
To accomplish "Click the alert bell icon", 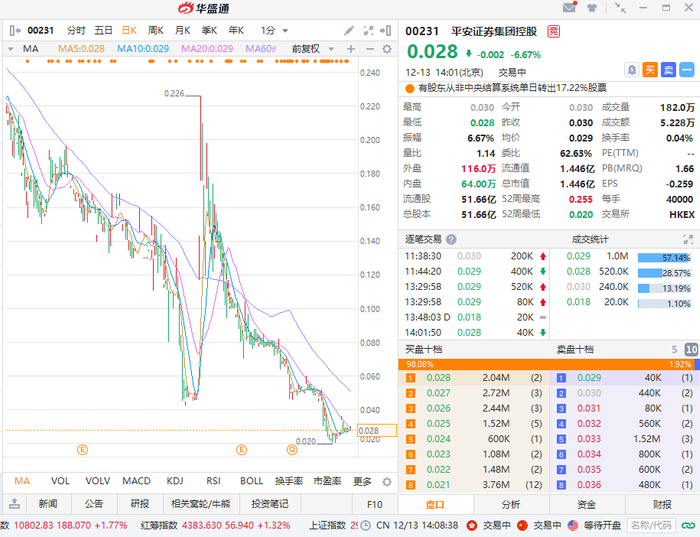I will (632, 70).
